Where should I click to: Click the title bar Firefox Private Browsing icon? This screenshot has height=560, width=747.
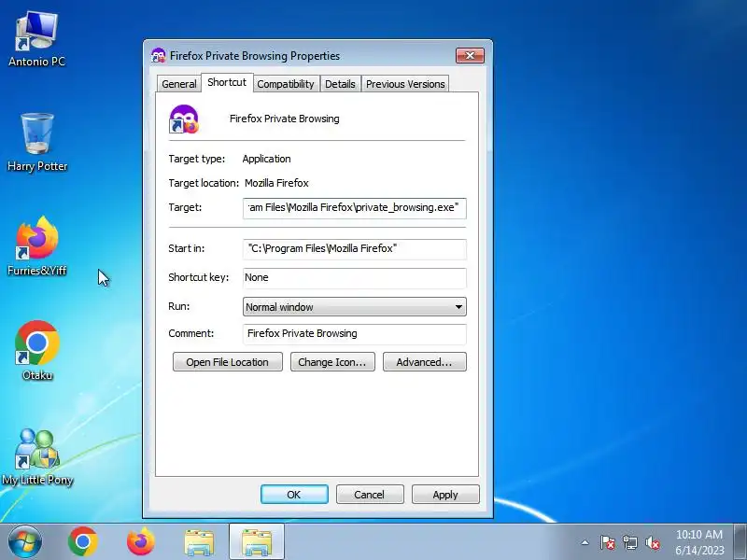(158, 56)
